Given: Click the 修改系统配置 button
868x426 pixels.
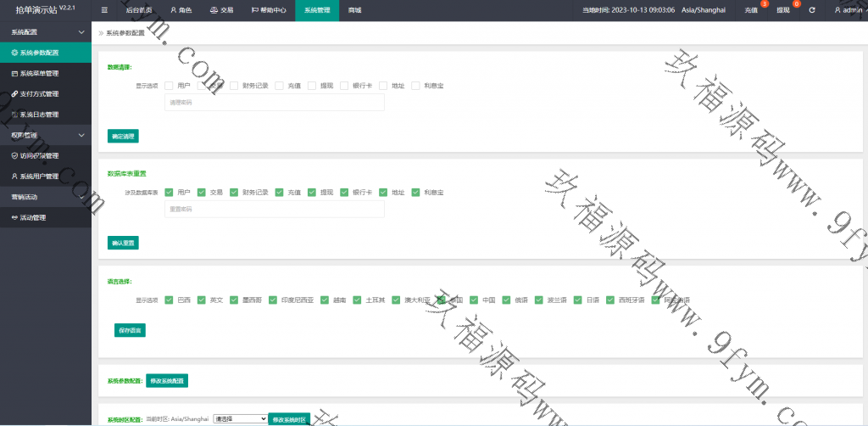Looking at the screenshot, I should click(x=167, y=381).
